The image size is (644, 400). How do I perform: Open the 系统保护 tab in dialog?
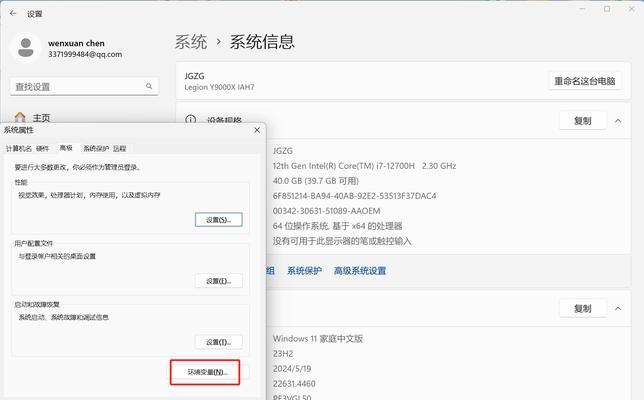(x=96, y=148)
